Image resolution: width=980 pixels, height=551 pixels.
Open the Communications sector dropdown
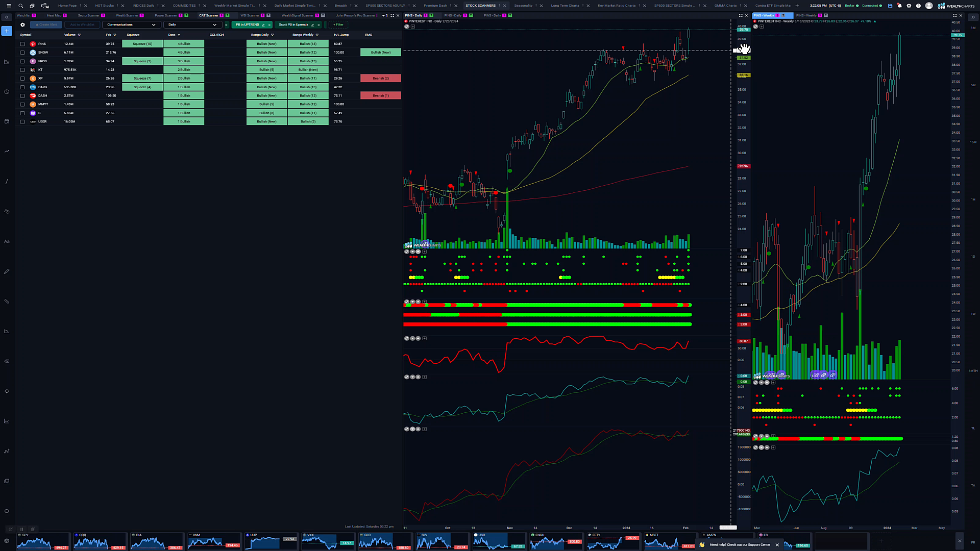click(131, 24)
